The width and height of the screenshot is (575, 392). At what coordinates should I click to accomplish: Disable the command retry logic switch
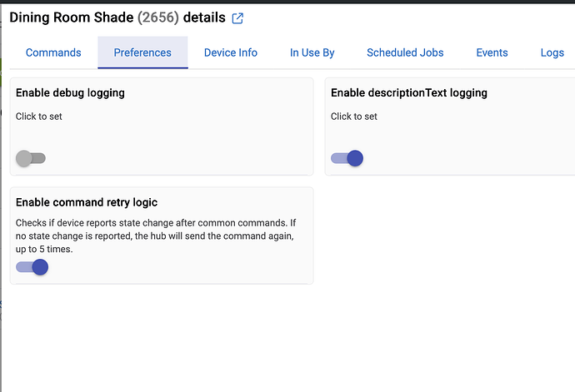click(32, 267)
